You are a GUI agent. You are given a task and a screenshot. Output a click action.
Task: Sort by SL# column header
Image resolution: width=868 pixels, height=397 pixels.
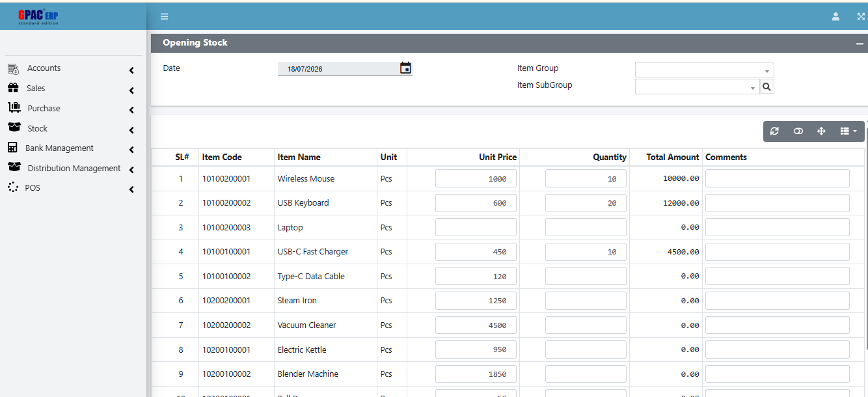click(x=182, y=157)
